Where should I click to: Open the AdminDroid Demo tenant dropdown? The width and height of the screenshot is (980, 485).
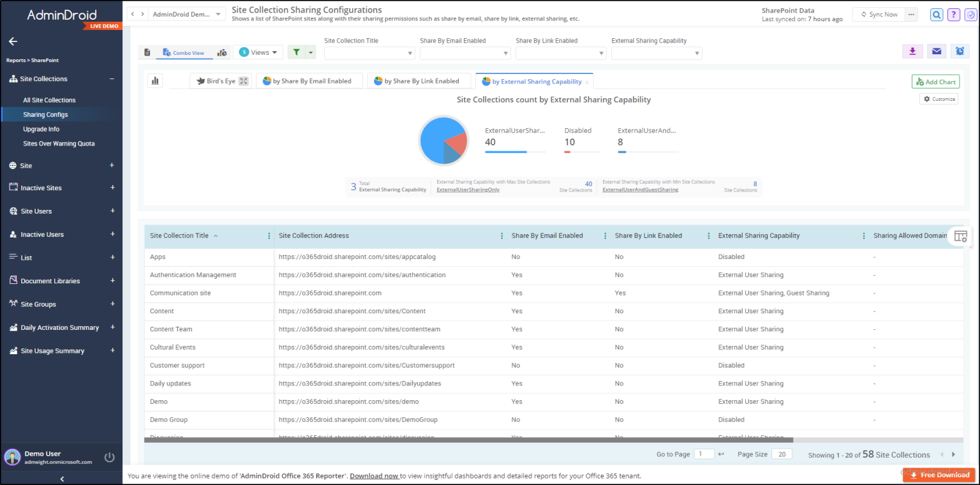(187, 14)
